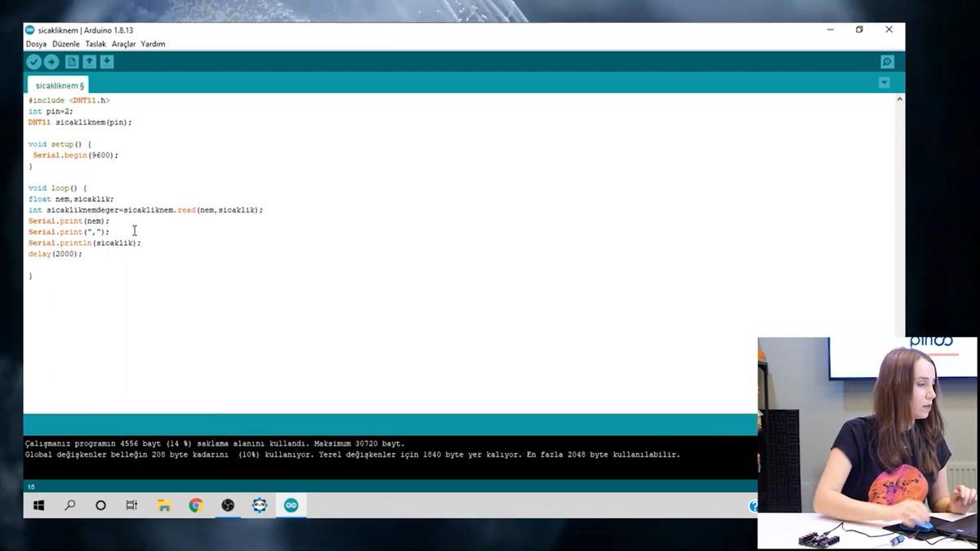
Task: Open the Araçlar menu
Action: [123, 44]
